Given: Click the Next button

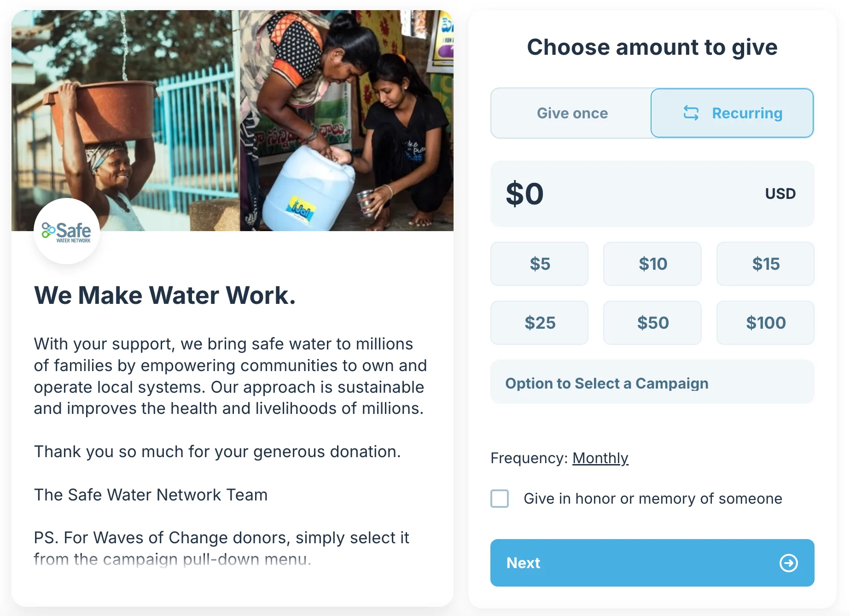Looking at the screenshot, I should click(652, 563).
